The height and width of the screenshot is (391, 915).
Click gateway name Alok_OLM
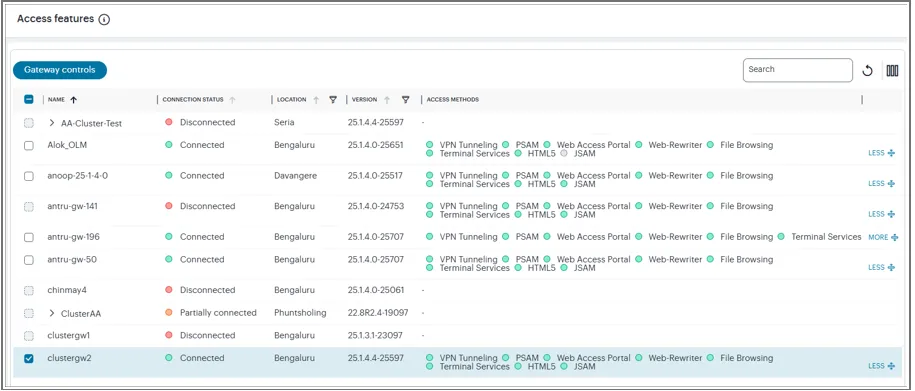[67, 145]
